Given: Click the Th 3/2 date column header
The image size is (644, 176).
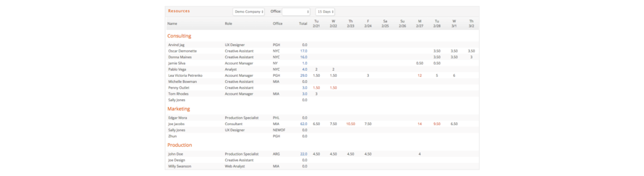Looking at the screenshot, I should pos(471,24).
